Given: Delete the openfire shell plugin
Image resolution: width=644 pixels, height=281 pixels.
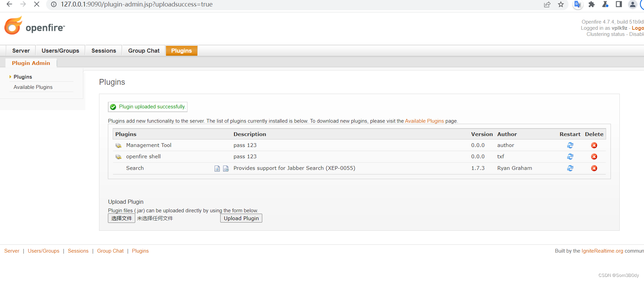Looking at the screenshot, I should 594,157.
